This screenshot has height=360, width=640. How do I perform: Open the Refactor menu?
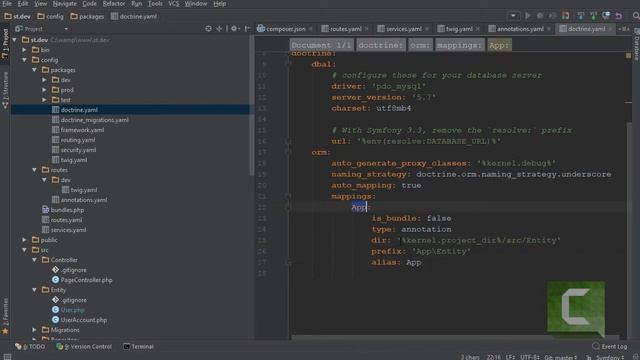coord(113,4)
